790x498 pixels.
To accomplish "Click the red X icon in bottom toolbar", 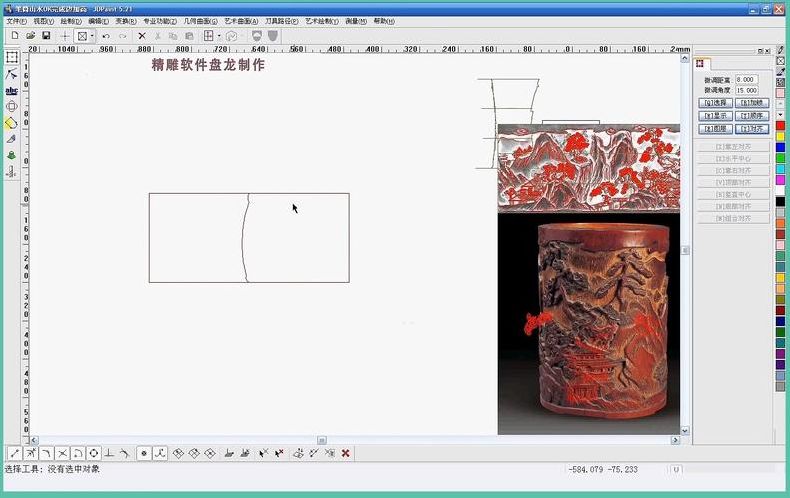I will click(345, 453).
